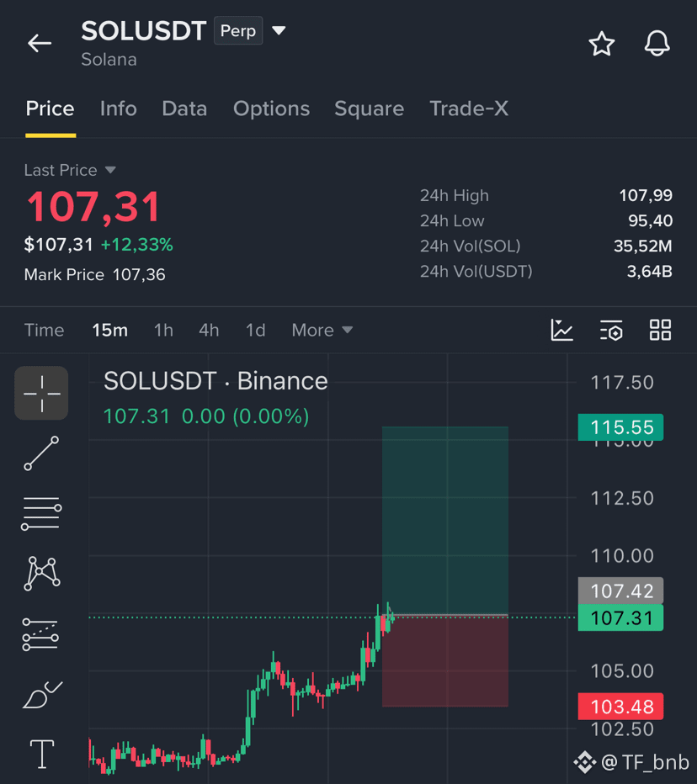Select the 1h chart interval

163,330
